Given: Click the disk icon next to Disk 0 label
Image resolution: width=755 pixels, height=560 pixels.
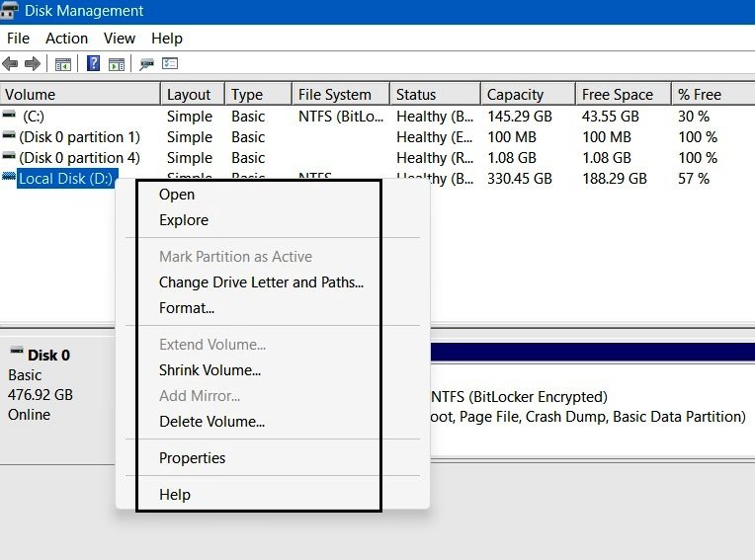Looking at the screenshot, I should tap(17, 351).
